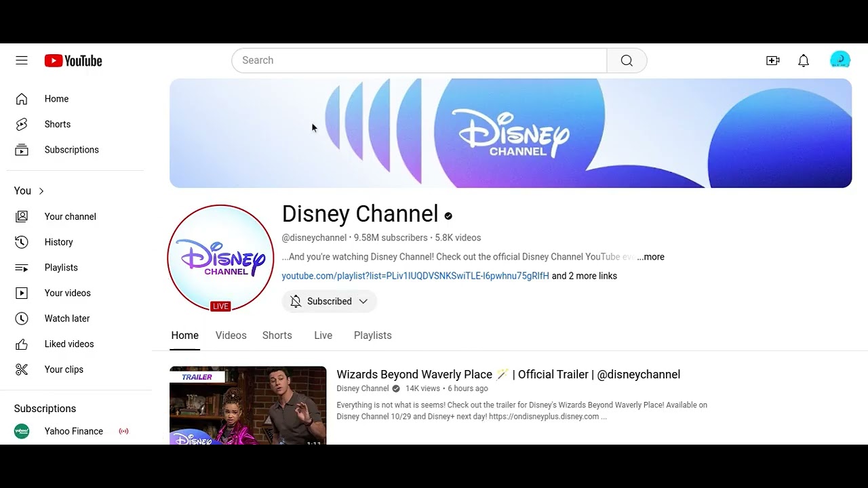Click the @disneychannel handle text
The height and width of the screenshot is (488, 868).
coord(314,238)
